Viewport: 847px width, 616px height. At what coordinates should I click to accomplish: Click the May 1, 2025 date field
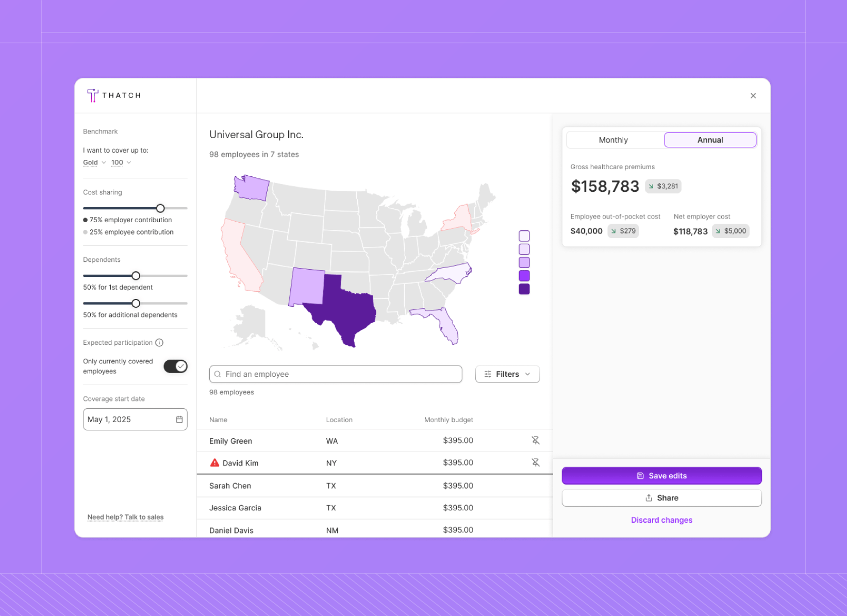coord(135,420)
